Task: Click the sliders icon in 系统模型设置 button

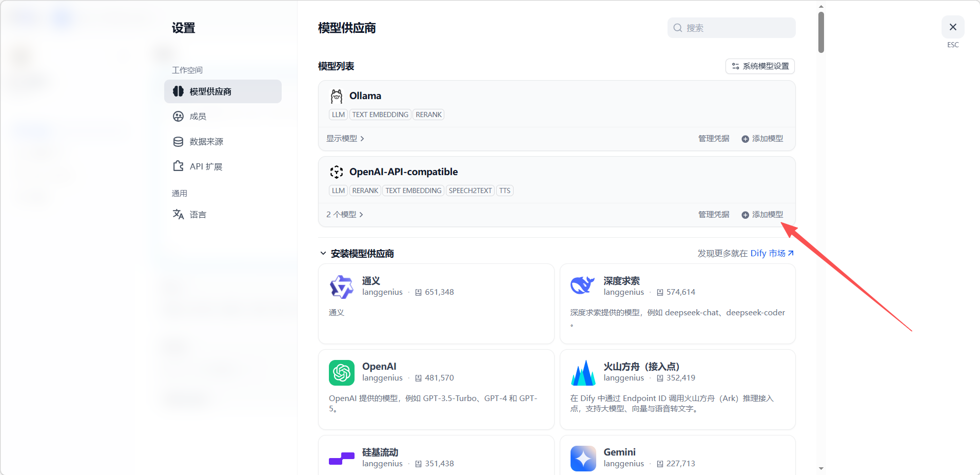Action: pos(735,66)
